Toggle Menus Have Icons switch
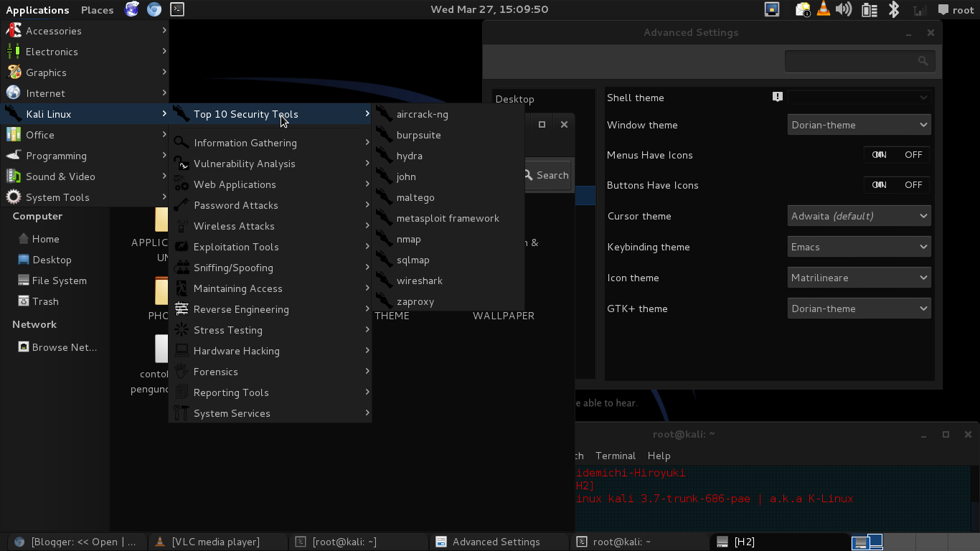 click(x=896, y=155)
